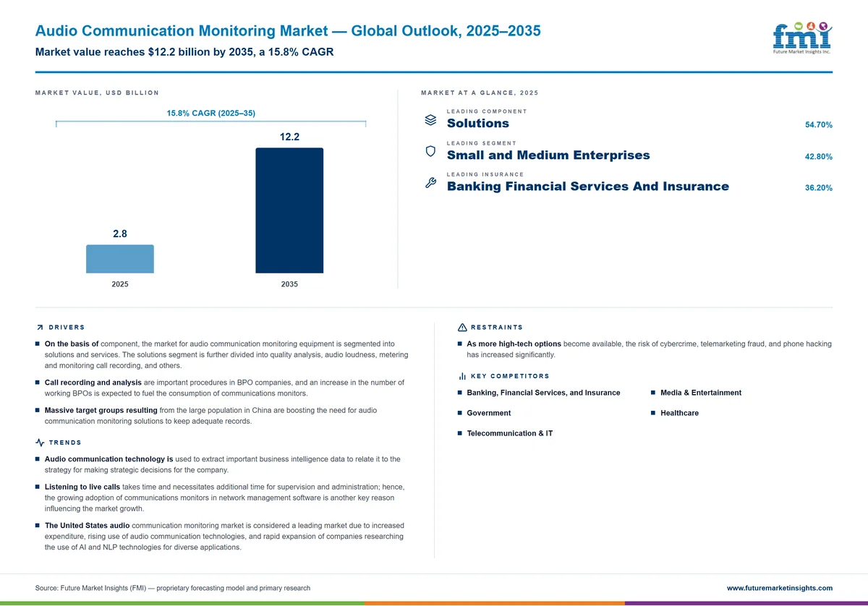The image size is (868, 606).
Task: Click the Leading Segment label
Action: 482,143
